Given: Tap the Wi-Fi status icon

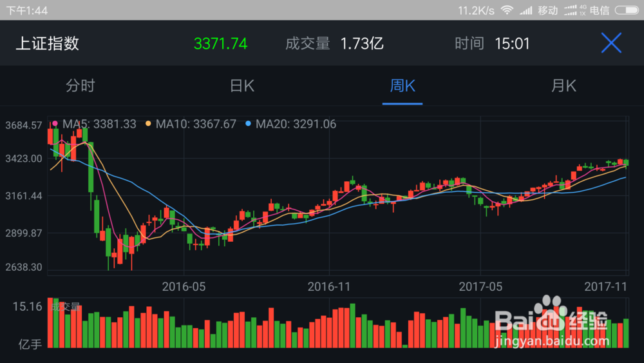Looking at the screenshot, I should [x=507, y=10].
